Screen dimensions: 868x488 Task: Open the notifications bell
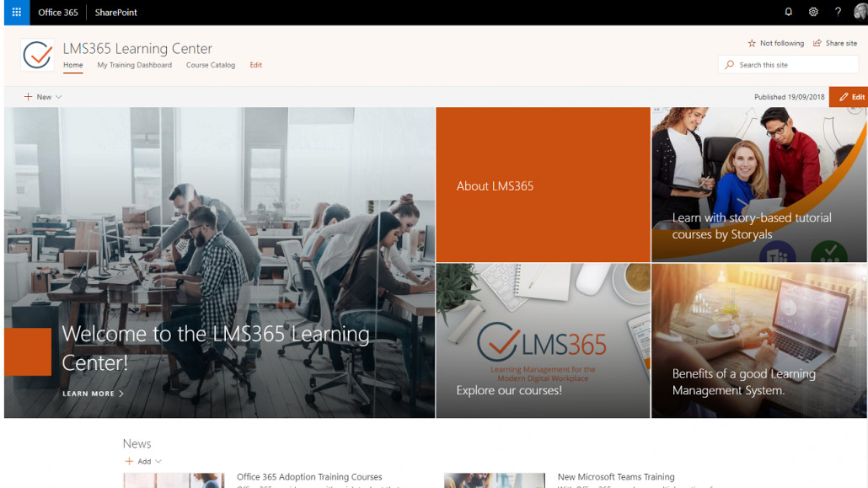(788, 11)
